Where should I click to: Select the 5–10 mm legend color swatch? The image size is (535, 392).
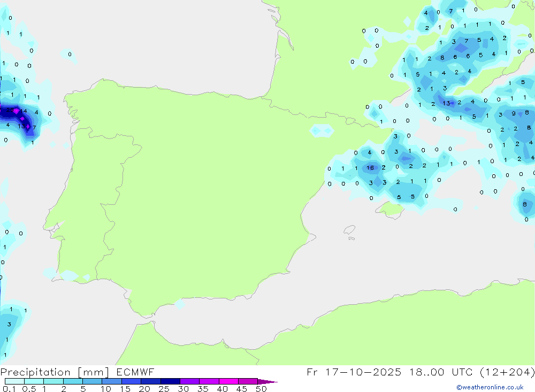pyautogui.click(x=93, y=381)
